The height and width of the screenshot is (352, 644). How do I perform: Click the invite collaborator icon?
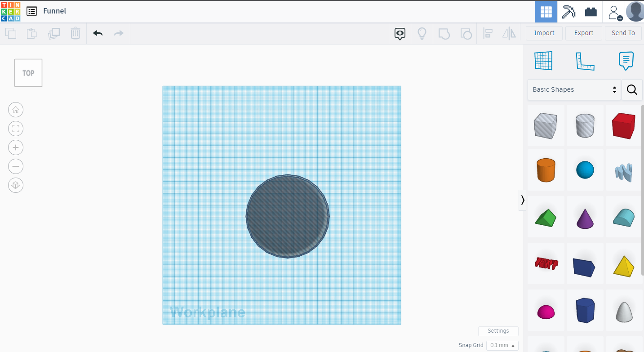615,12
